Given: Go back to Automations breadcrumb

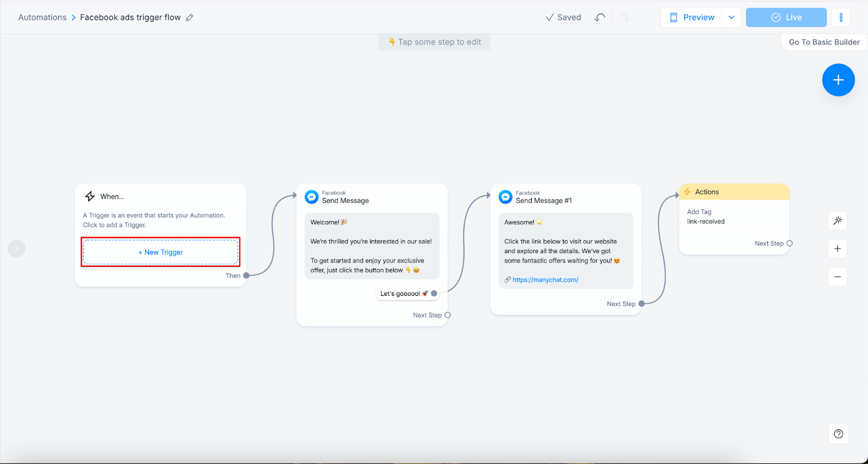Looking at the screenshot, I should [x=42, y=17].
